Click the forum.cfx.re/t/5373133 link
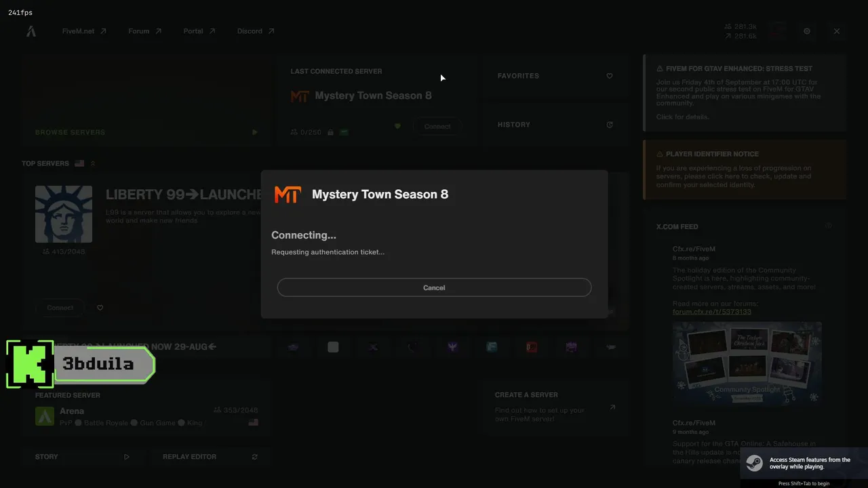The image size is (868, 488). point(712,312)
